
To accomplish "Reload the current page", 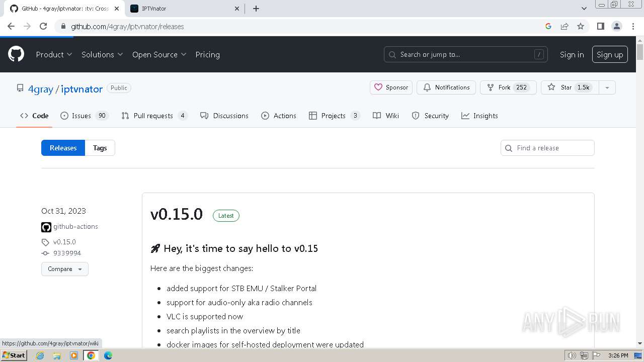I will 43,26.
